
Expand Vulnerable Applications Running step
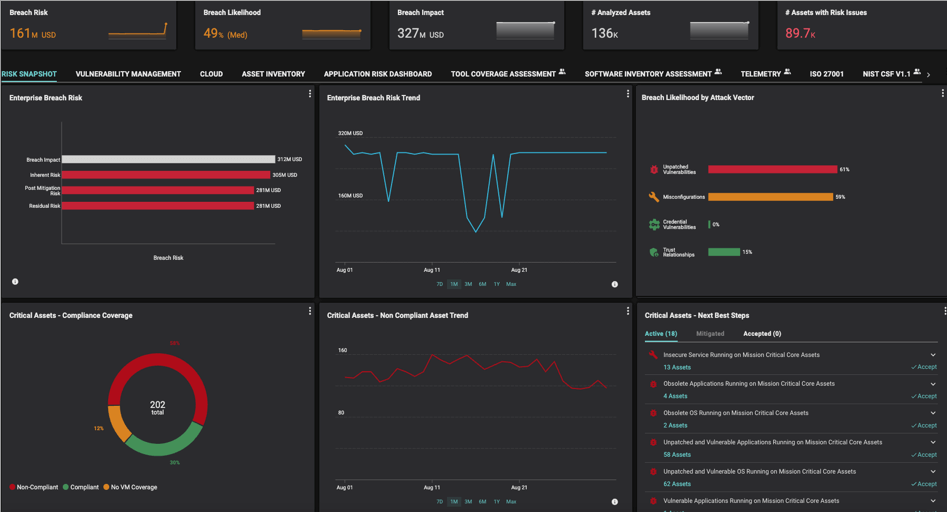click(x=933, y=501)
